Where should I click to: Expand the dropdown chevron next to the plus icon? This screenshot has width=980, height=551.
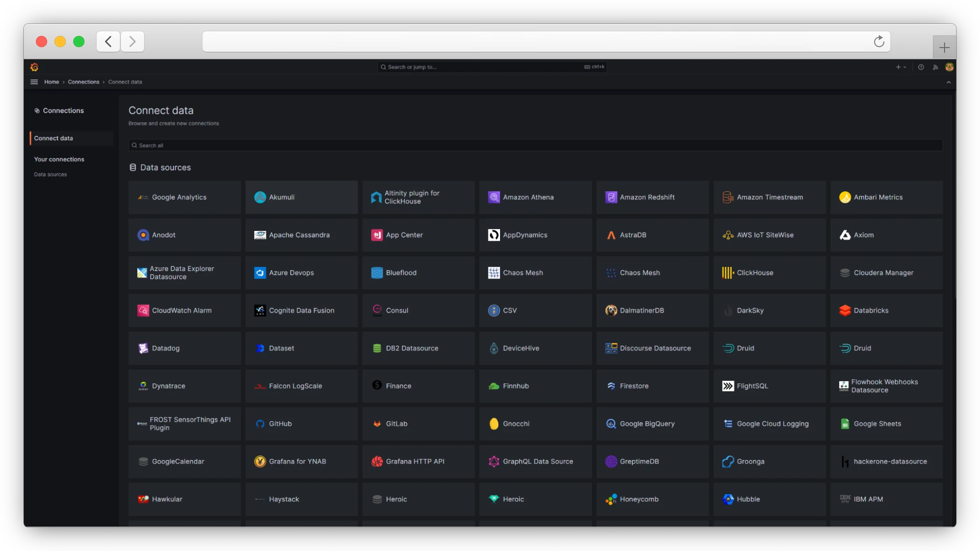(905, 67)
